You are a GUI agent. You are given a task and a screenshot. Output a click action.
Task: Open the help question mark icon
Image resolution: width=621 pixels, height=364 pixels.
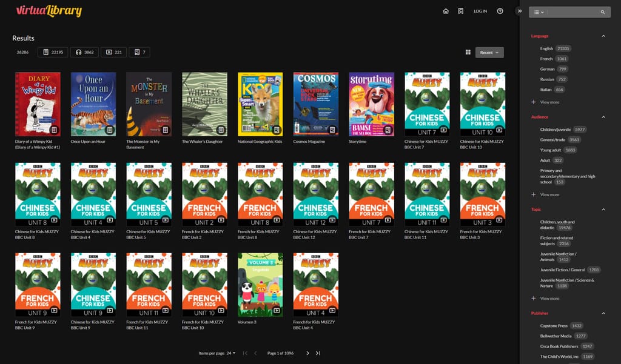pos(500,11)
